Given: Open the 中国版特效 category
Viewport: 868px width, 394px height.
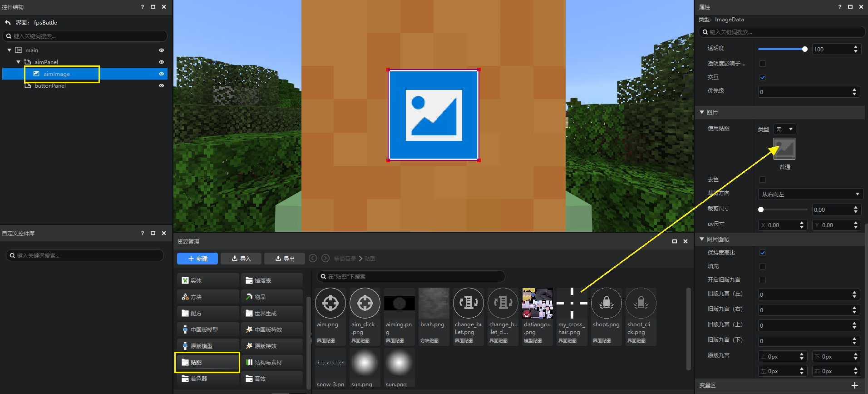Looking at the screenshot, I should pyautogui.click(x=272, y=329).
